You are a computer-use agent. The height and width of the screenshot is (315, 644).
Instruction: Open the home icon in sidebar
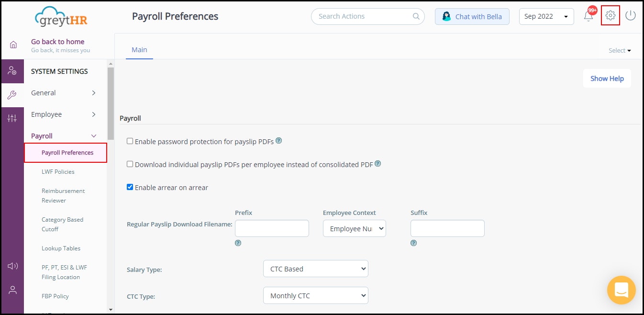13,45
